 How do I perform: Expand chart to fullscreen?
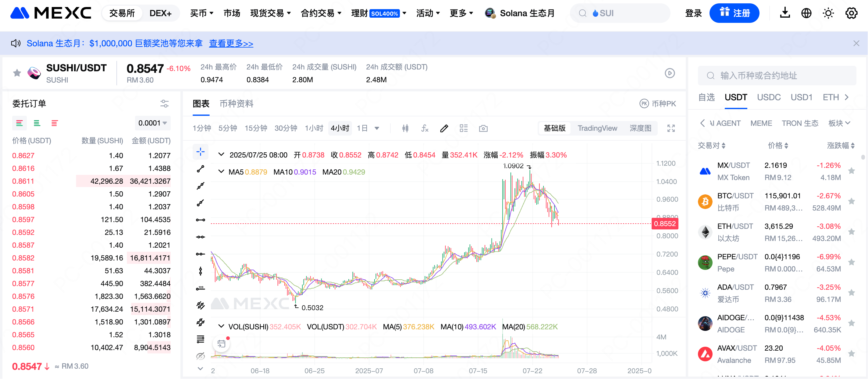(671, 128)
